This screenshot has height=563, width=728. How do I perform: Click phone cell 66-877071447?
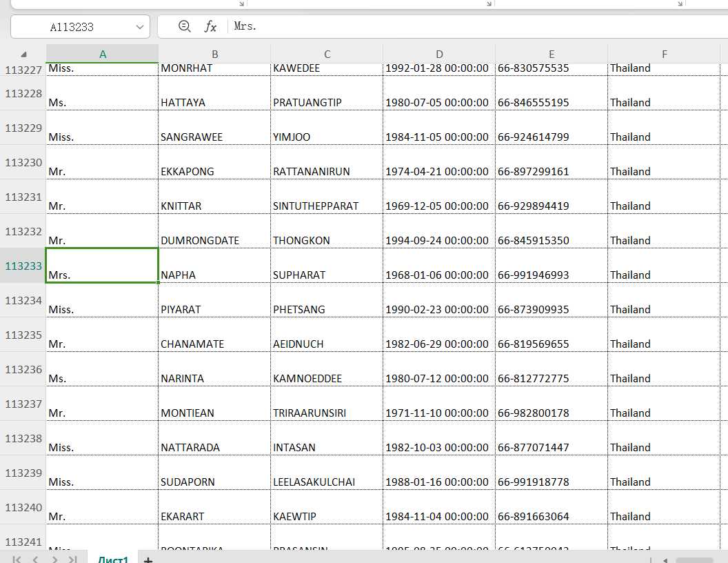tap(552, 438)
